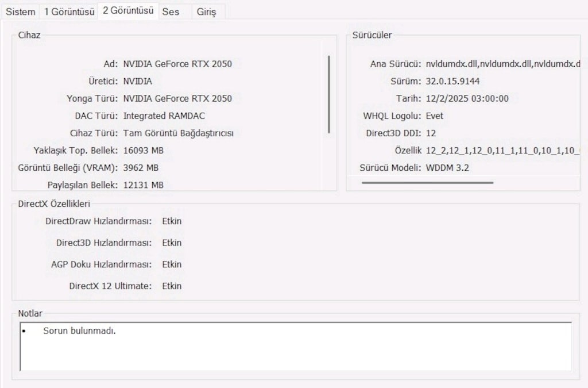The image size is (588, 388).
Task: Click the 'DAC Türü:' label
Action: tap(96, 116)
